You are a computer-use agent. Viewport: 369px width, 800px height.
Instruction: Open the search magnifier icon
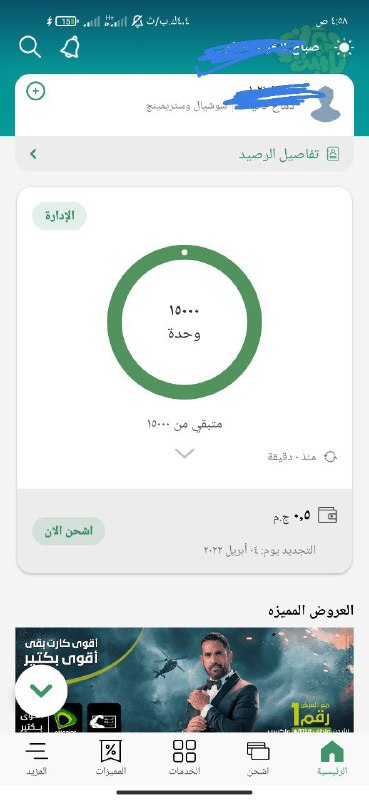(30, 47)
